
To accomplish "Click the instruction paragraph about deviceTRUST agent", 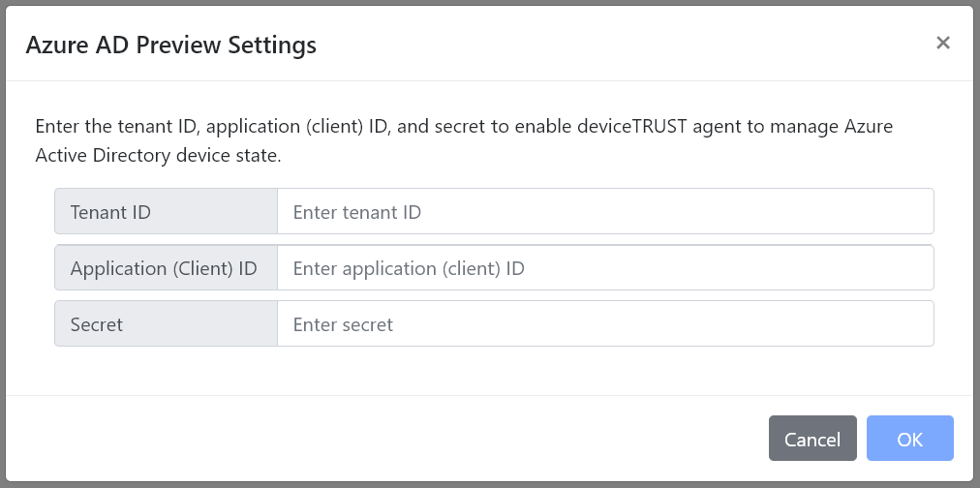I will (463, 127).
